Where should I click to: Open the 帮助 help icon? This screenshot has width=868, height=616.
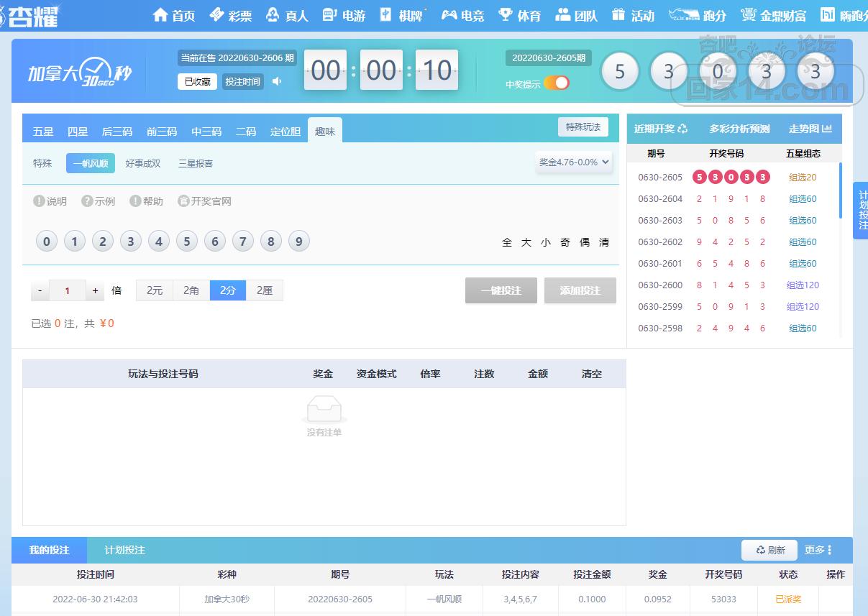tap(135, 201)
